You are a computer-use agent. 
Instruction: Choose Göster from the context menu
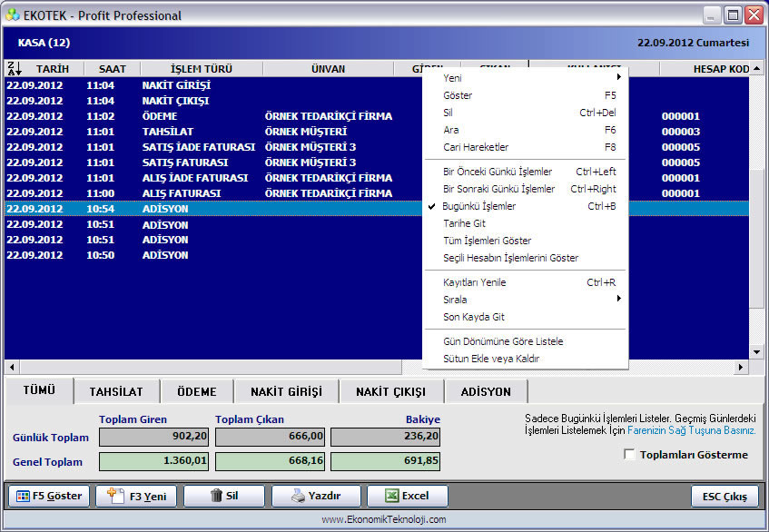point(526,95)
